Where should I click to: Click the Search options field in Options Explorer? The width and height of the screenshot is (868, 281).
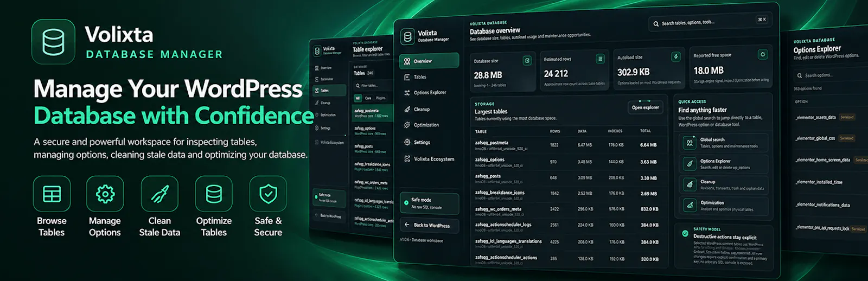[x=831, y=75]
